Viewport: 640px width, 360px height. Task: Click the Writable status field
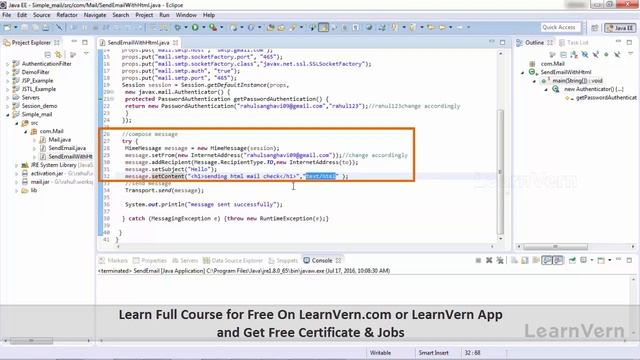380,353
